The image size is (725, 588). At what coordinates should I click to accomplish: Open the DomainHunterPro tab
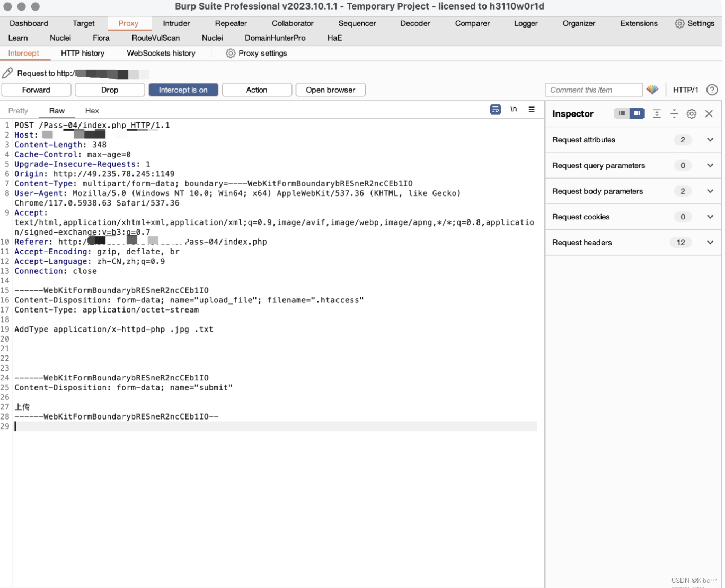point(276,38)
